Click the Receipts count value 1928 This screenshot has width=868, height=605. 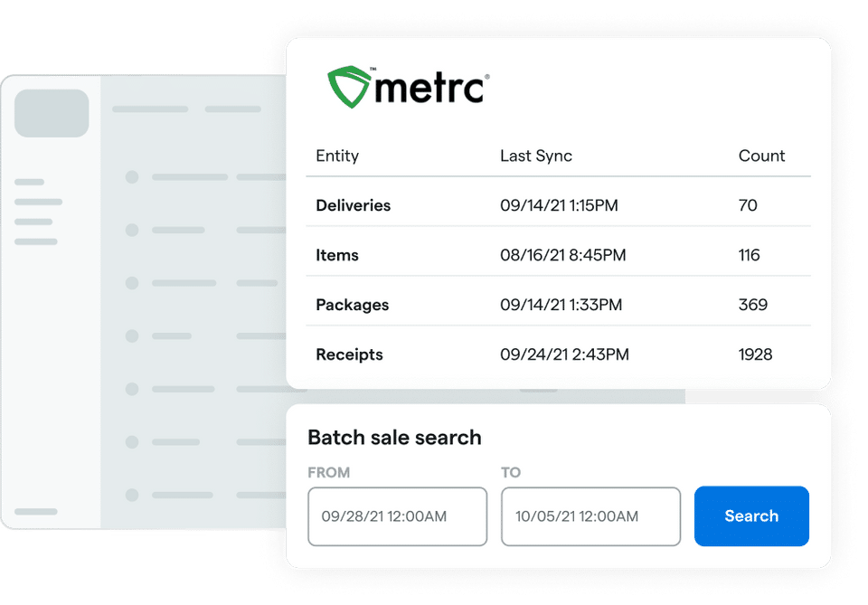click(x=755, y=354)
